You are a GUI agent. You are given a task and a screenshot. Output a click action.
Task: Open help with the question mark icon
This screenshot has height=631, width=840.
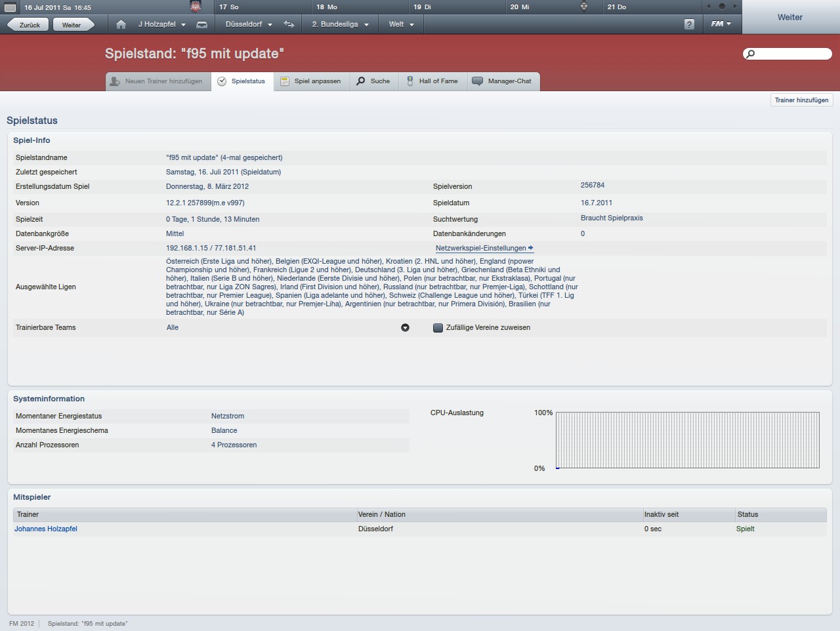pyautogui.click(x=688, y=24)
